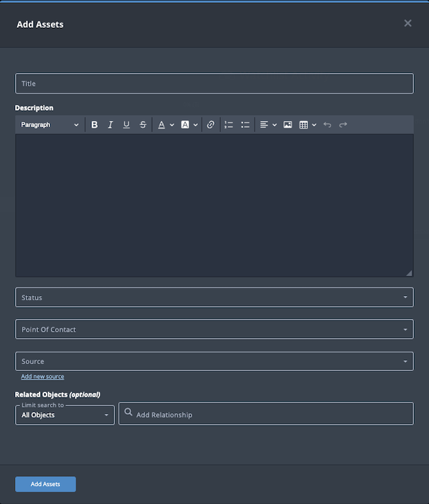Open the Status dropdown
The height and width of the screenshot is (504, 429).
click(x=214, y=297)
